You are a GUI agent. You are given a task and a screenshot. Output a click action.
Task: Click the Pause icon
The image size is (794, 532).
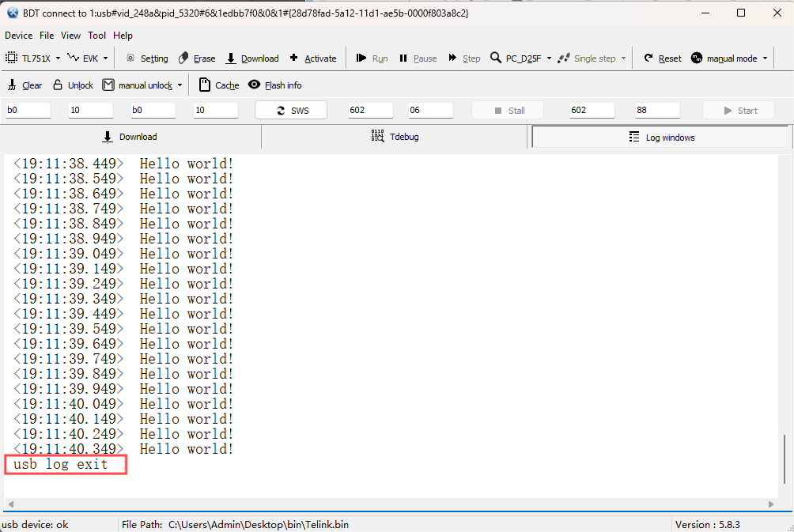[x=403, y=58]
